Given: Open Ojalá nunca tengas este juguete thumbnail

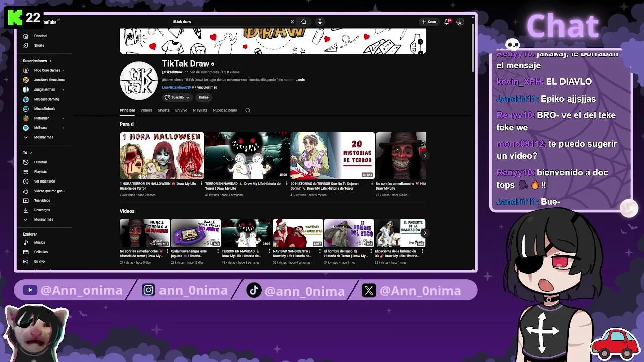Looking at the screenshot, I should (x=196, y=233).
